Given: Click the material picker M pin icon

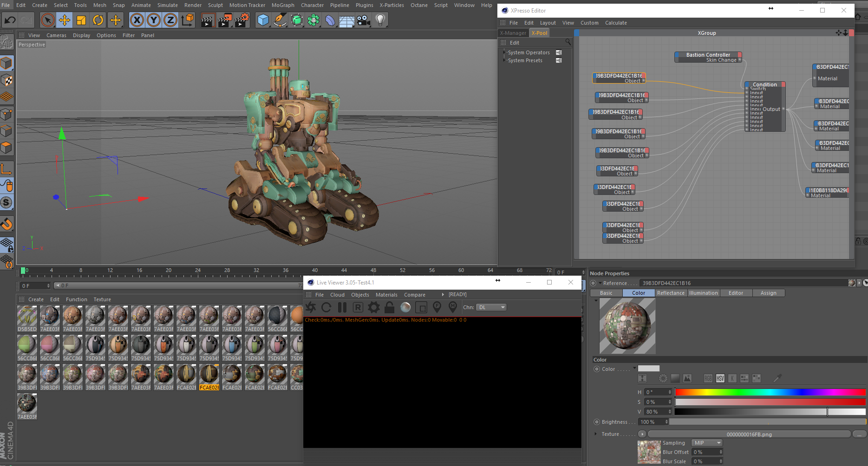Looking at the screenshot, I should click(453, 307).
